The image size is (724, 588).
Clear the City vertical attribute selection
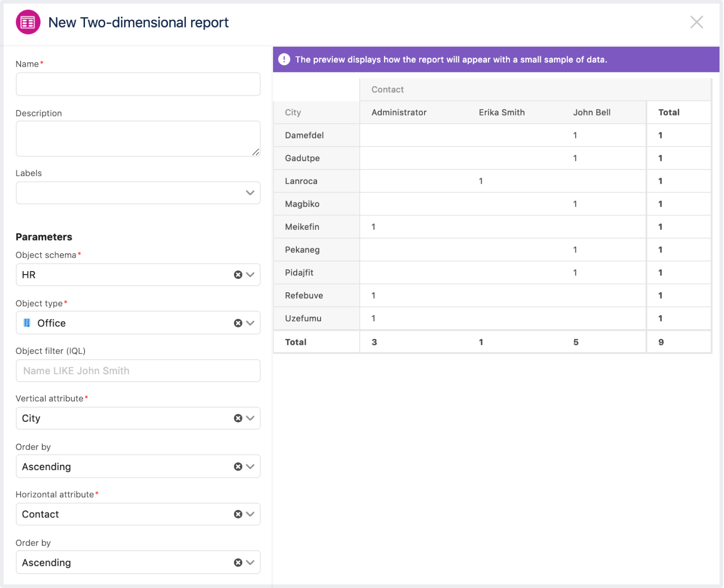pos(238,418)
